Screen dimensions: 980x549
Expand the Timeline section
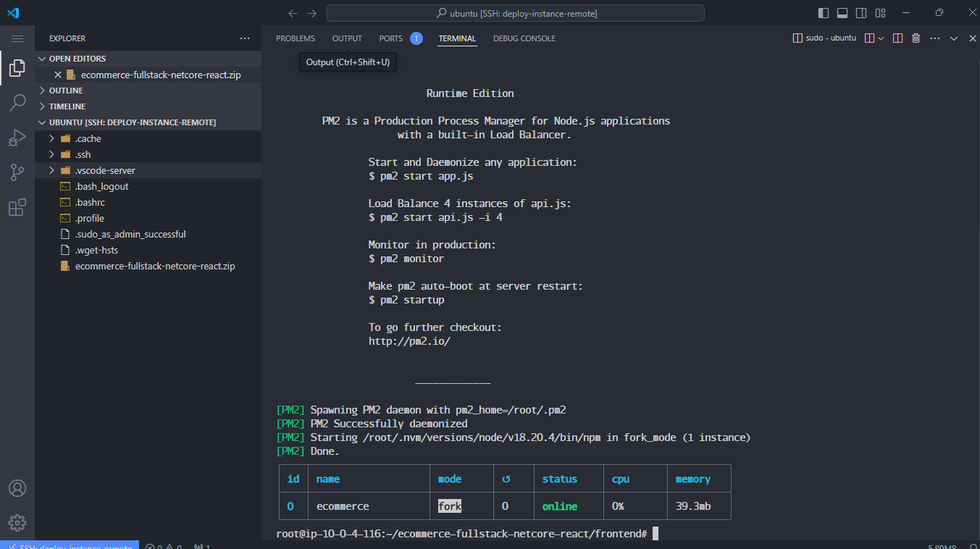point(148,106)
